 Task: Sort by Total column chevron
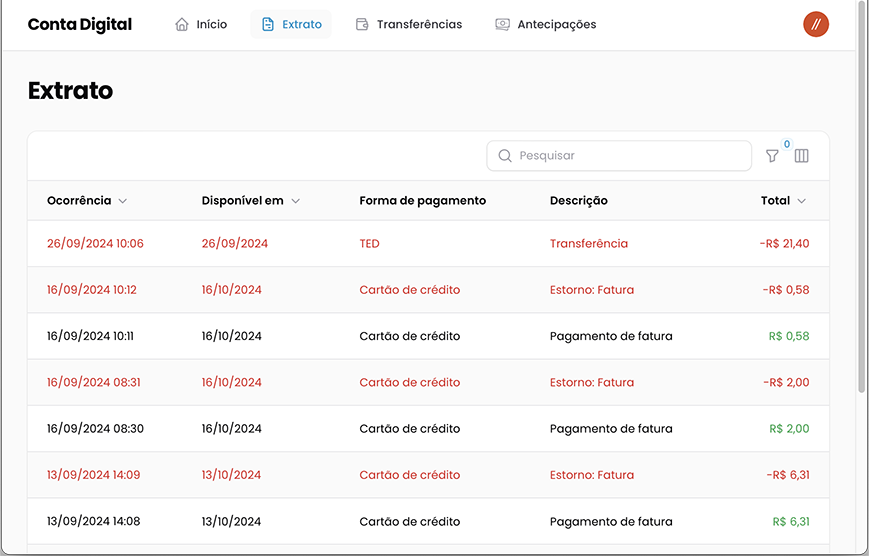(801, 201)
